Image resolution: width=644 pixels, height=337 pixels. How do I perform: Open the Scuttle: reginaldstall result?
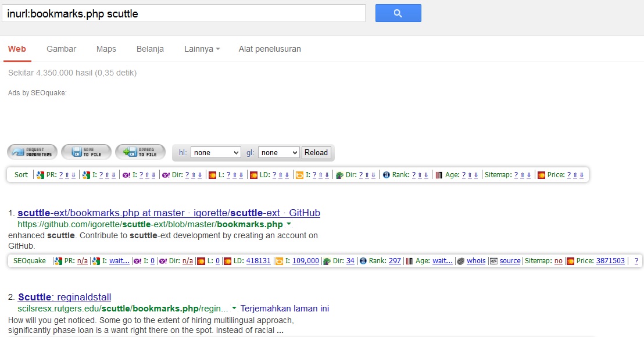point(65,297)
